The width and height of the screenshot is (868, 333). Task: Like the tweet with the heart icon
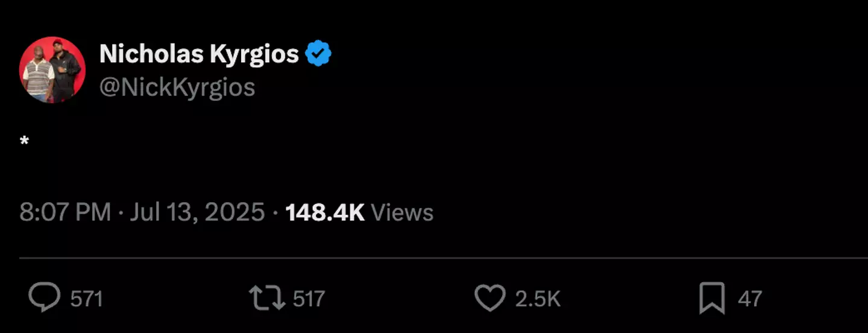(x=489, y=299)
